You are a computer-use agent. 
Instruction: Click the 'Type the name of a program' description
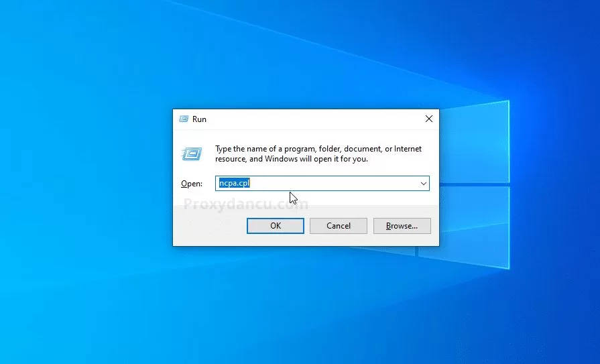(x=318, y=154)
